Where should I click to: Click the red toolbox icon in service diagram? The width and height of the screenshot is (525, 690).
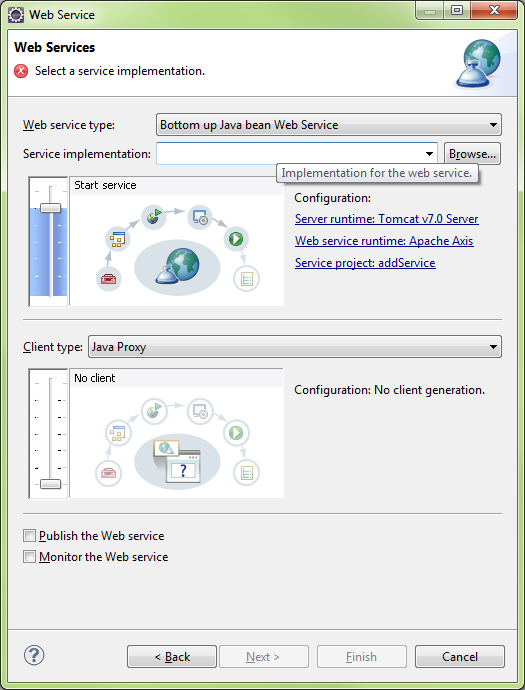(108, 279)
